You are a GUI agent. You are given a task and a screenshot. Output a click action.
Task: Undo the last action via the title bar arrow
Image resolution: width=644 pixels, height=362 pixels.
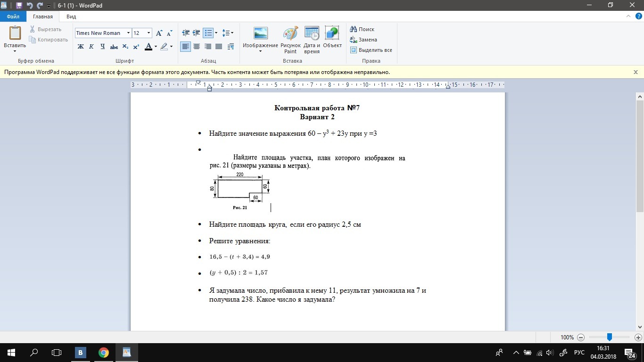click(x=29, y=6)
